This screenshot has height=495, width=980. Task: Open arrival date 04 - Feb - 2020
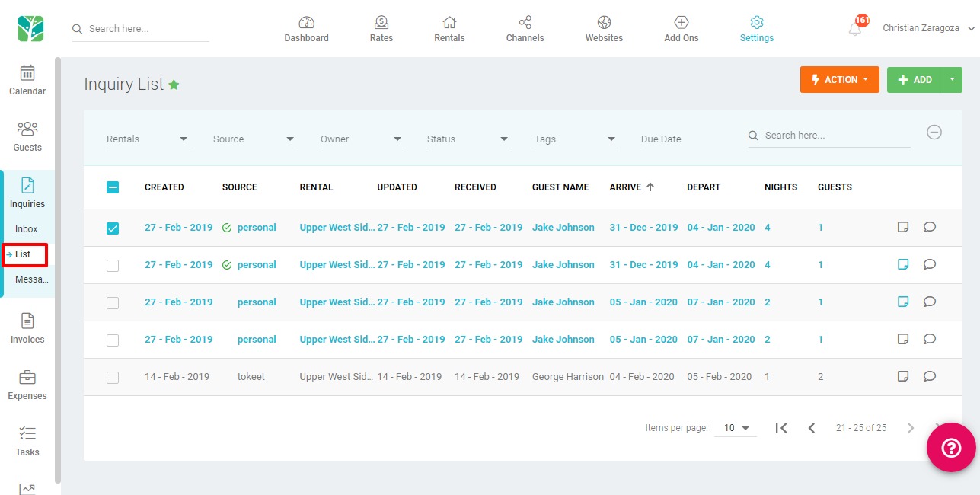[642, 376]
